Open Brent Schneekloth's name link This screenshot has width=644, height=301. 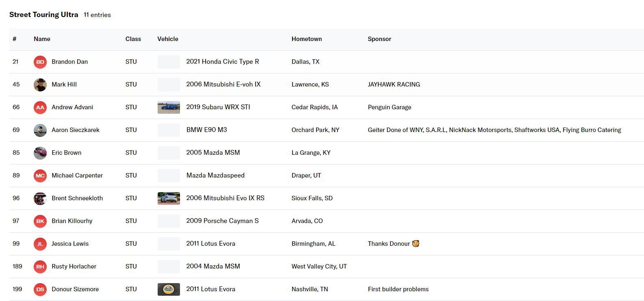point(77,198)
